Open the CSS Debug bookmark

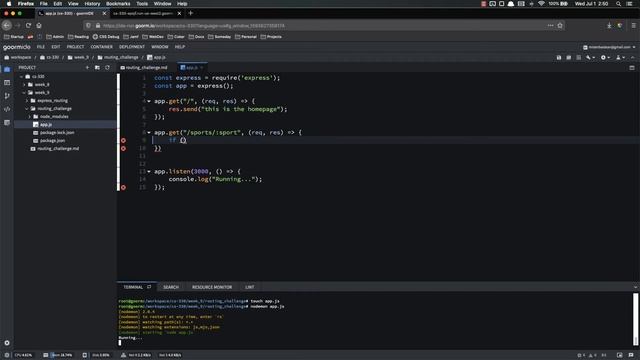point(106,37)
